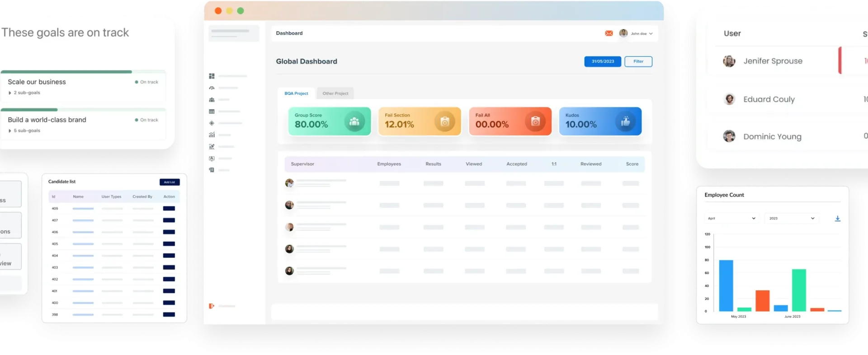Screen dimensions: 868x355
Task: Click the Dominic Young name
Action: [x=772, y=136]
